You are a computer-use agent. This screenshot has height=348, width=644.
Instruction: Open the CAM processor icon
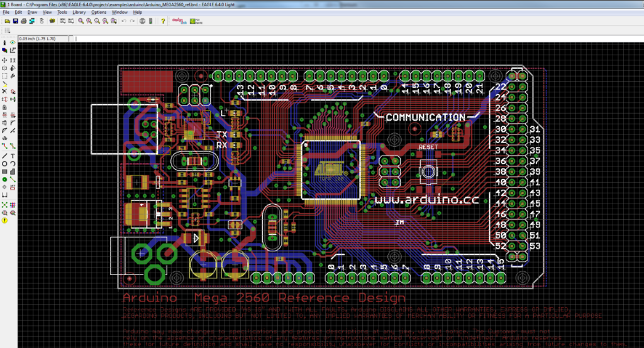click(31, 21)
